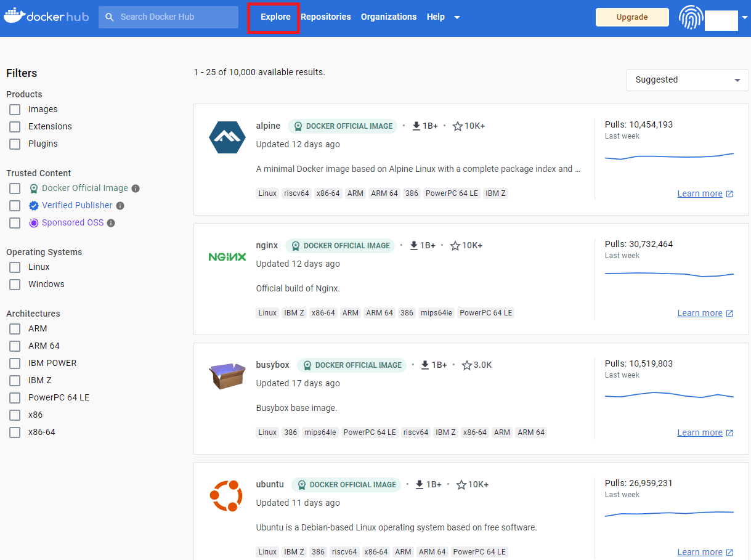Click the Verified Publisher checkmark badge icon
Screen dimensions: 751x560
(34, 206)
